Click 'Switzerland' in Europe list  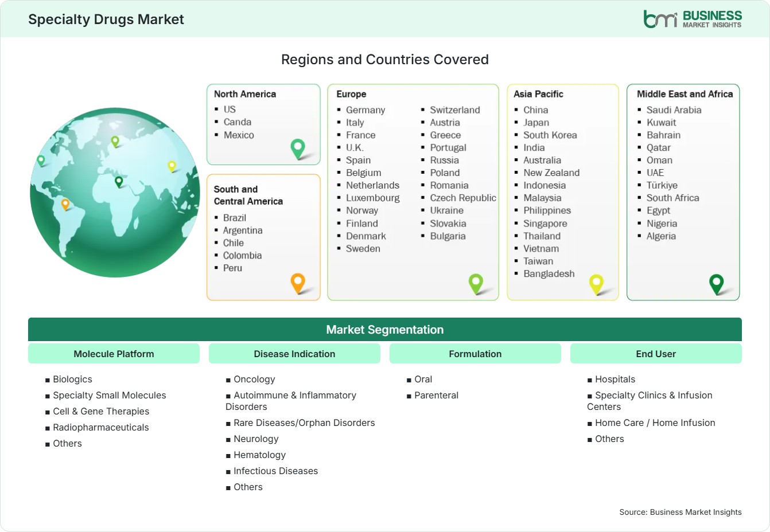pos(455,110)
